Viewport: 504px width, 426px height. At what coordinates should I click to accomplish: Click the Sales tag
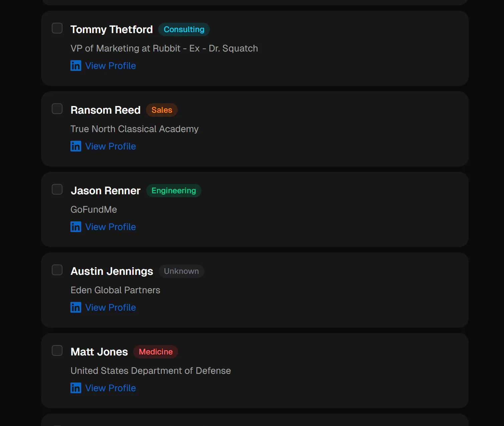click(x=162, y=110)
